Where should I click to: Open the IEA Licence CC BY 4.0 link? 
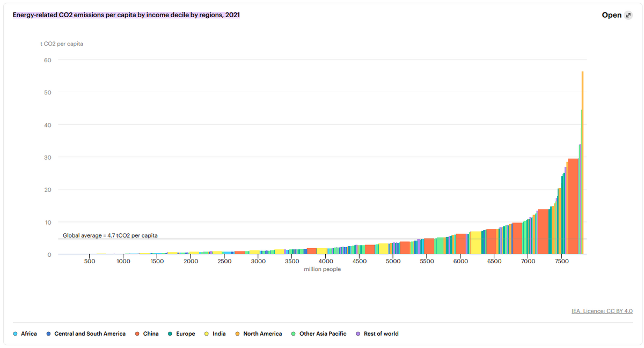(602, 311)
